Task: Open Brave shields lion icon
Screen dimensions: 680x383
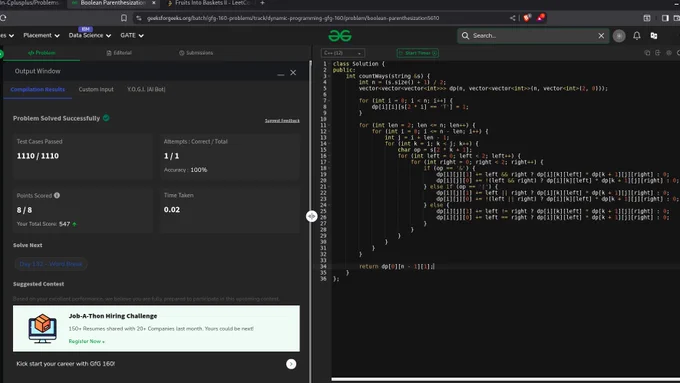Action: 527,18
